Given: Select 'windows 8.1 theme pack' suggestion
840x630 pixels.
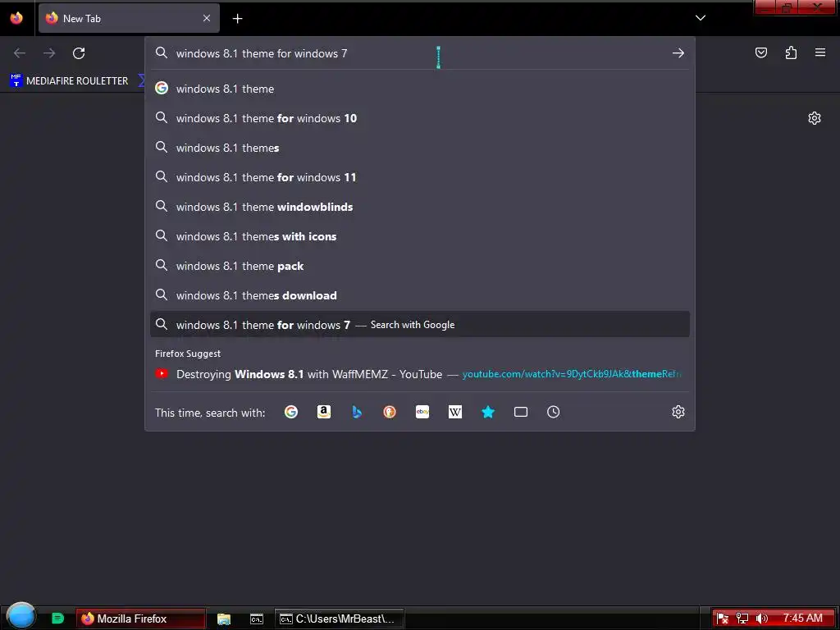Looking at the screenshot, I should tap(420, 266).
